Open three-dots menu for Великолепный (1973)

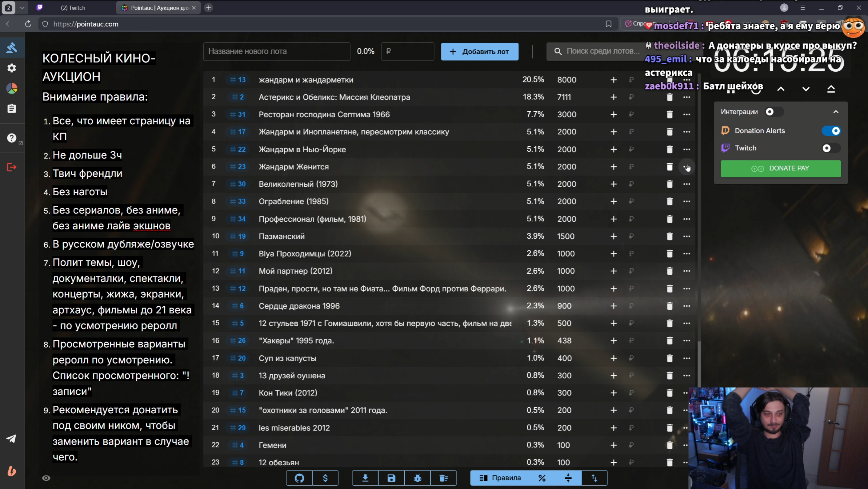686,184
